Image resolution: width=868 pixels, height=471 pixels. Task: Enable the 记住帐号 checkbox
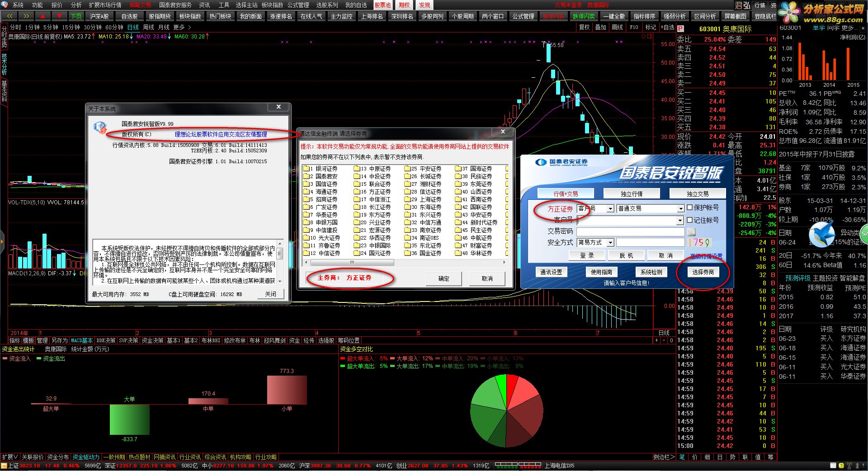click(x=689, y=220)
